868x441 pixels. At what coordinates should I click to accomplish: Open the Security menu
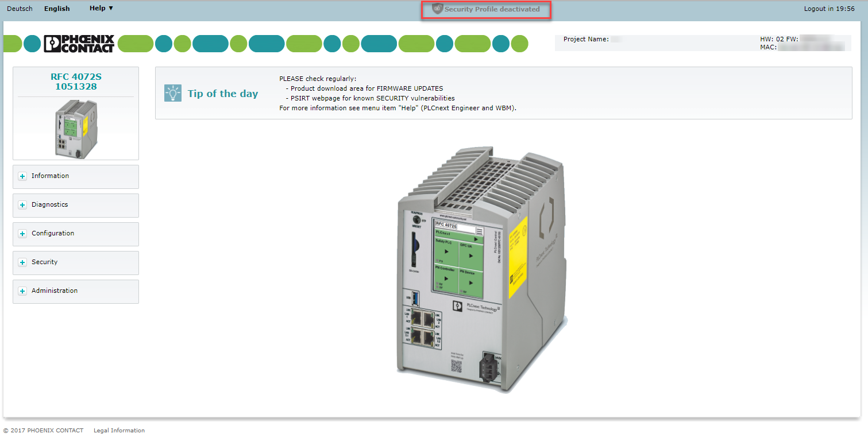[x=76, y=262]
